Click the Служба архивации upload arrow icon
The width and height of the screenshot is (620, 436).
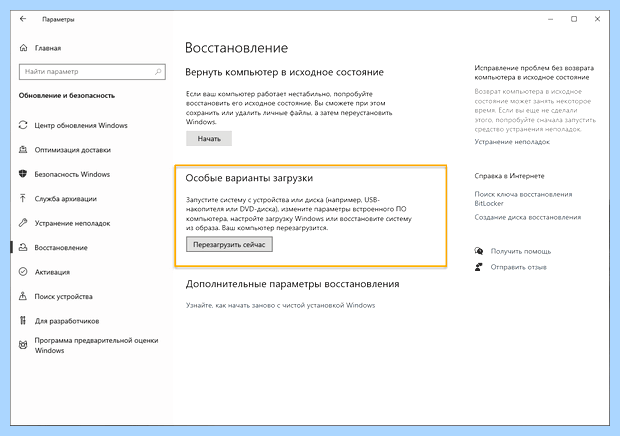[x=23, y=198]
